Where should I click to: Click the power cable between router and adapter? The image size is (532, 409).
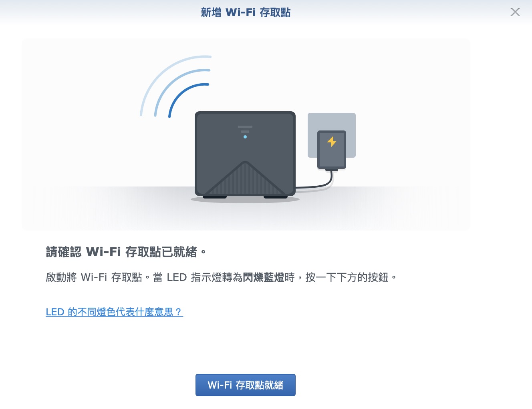click(316, 185)
